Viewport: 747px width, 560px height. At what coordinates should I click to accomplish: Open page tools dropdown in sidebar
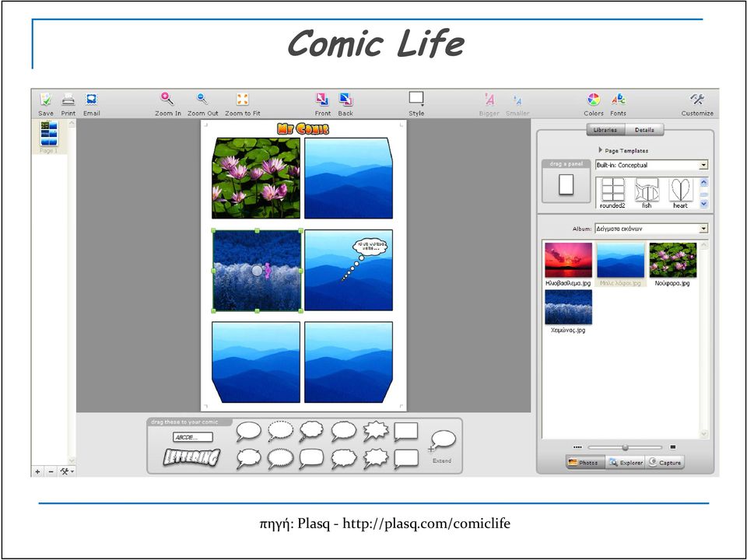coord(66,471)
